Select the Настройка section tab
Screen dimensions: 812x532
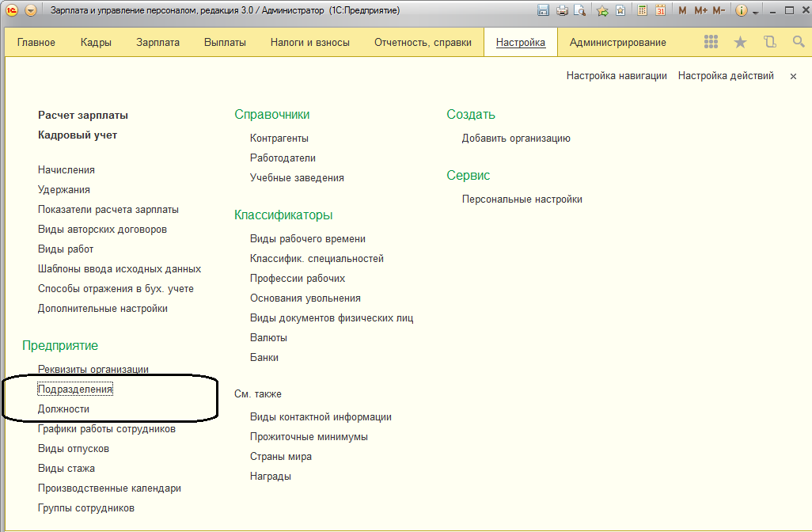pos(521,43)
